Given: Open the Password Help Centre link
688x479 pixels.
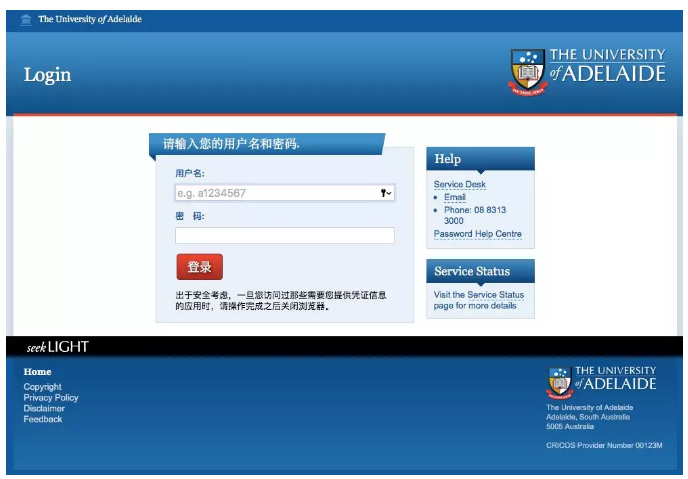Looking at the screenshot, I should click(477, 234).
